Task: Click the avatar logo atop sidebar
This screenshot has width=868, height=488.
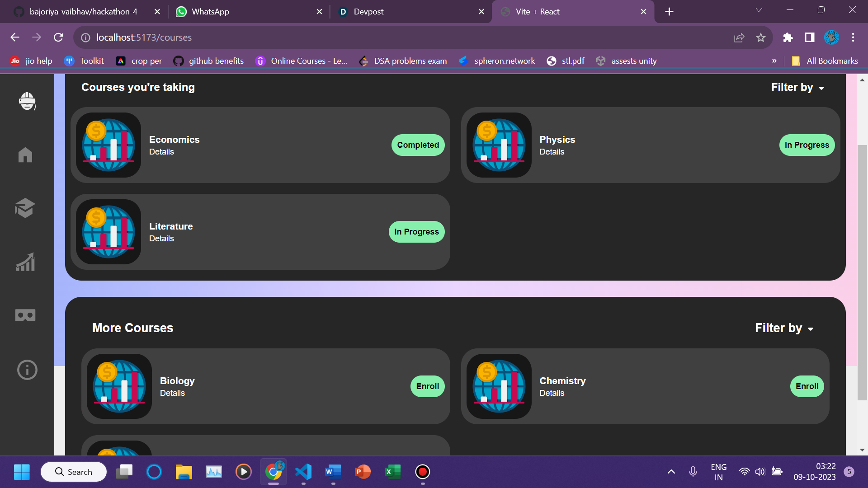Action: [x=27, y=101]
